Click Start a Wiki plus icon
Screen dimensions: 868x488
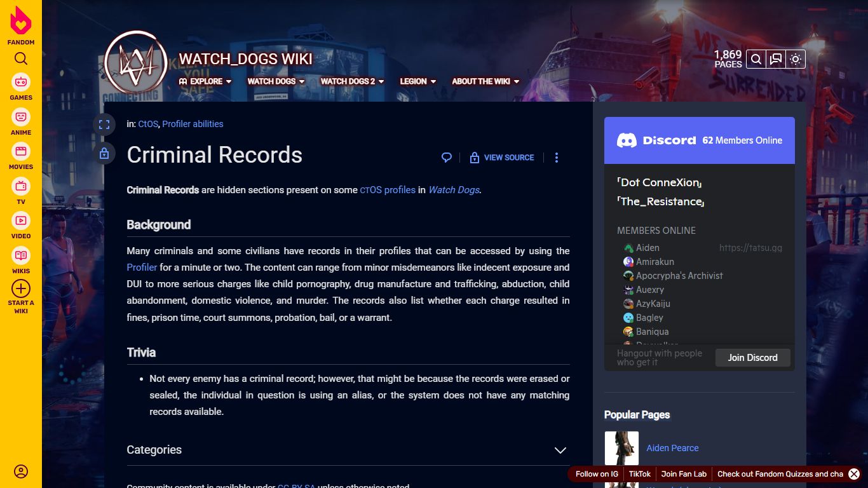[x=21, y=288]
